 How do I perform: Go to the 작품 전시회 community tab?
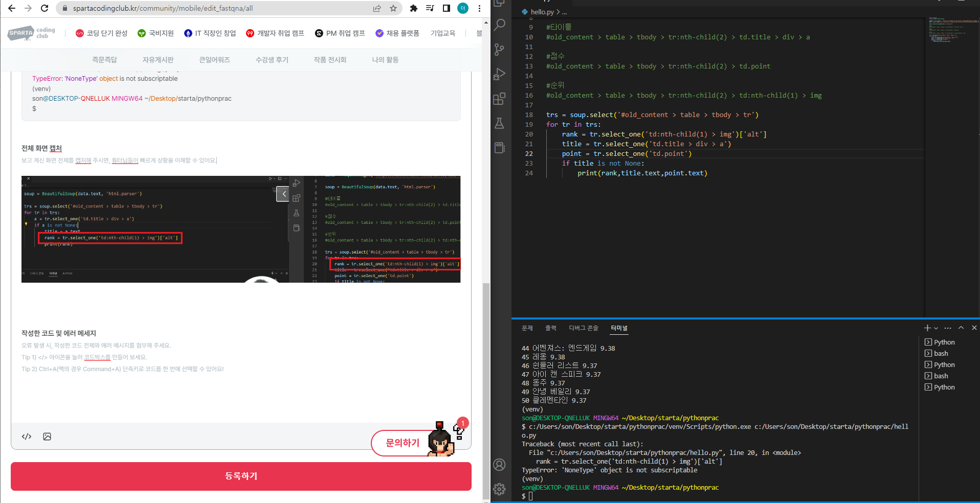[330, 60]
